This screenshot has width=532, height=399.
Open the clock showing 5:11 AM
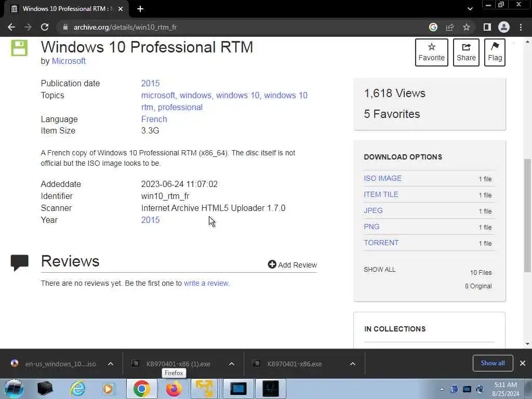tap(506, 389)
